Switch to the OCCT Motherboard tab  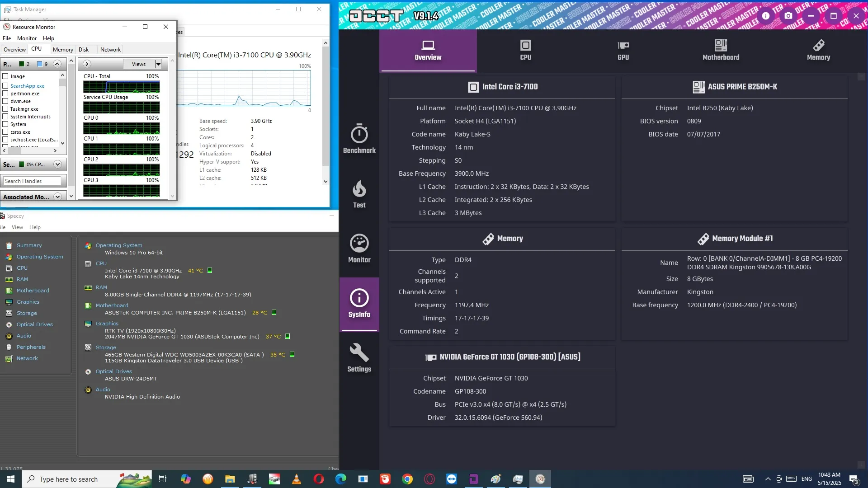click(721, 50)
